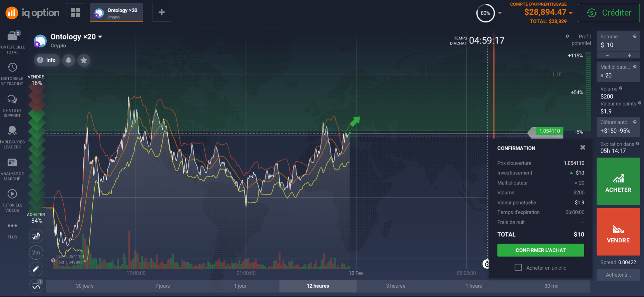Click the Valeur ponctuelle $1.9 row
644x297 pixels.
tap(541, 202)
